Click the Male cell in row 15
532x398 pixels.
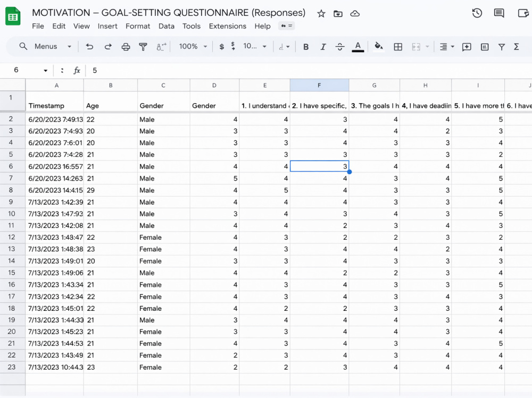pos(163,273)
